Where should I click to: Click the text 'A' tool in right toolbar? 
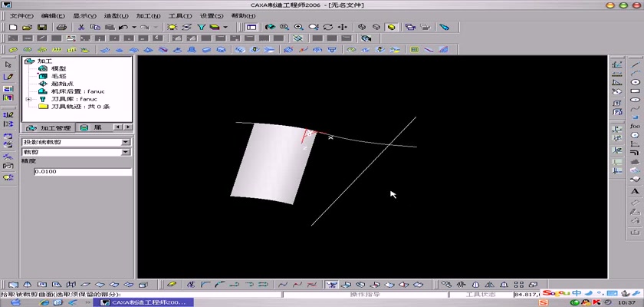coord(635,190)
